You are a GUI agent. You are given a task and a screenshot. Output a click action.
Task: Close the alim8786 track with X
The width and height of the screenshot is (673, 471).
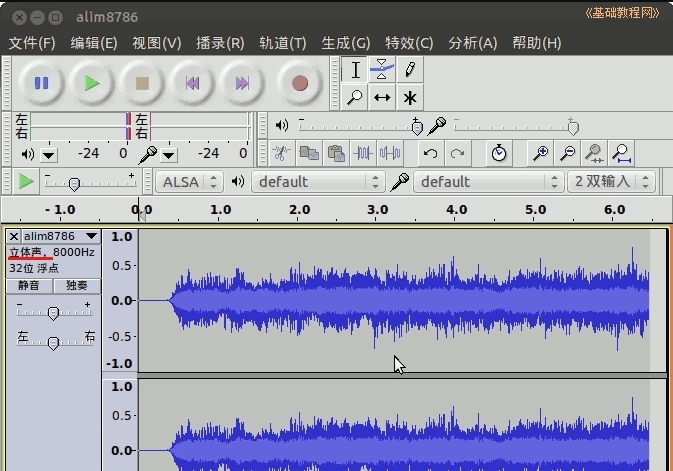(14, 236)
